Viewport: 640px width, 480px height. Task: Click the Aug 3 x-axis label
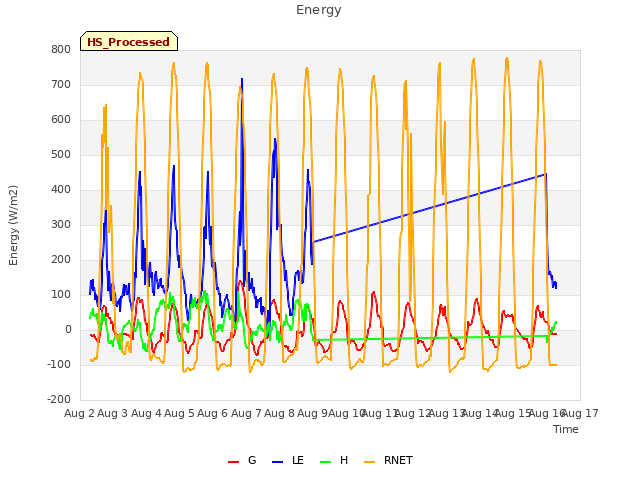point(113,413)
